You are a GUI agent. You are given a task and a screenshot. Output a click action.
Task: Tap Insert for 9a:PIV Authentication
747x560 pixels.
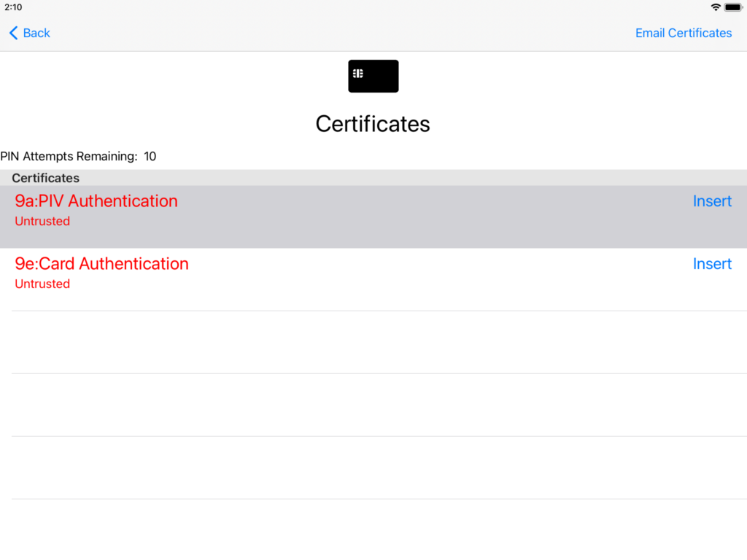[712, 201]
